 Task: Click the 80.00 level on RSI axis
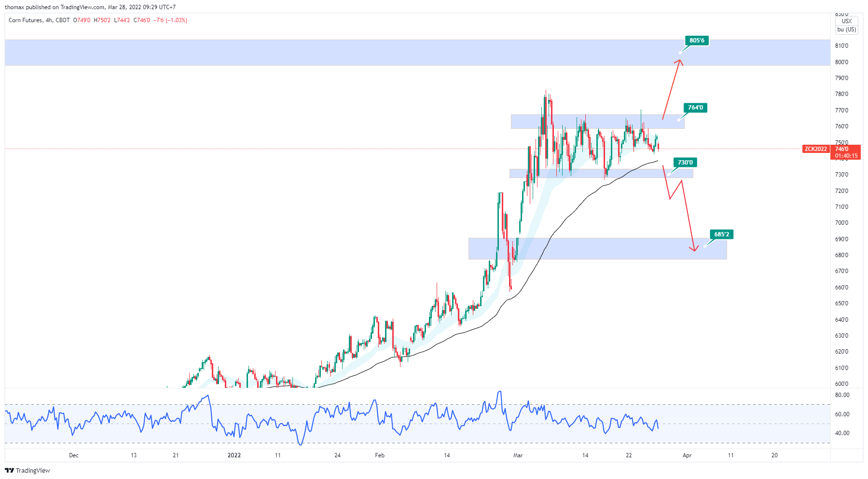pyautogui.click(x=842, y=395)
